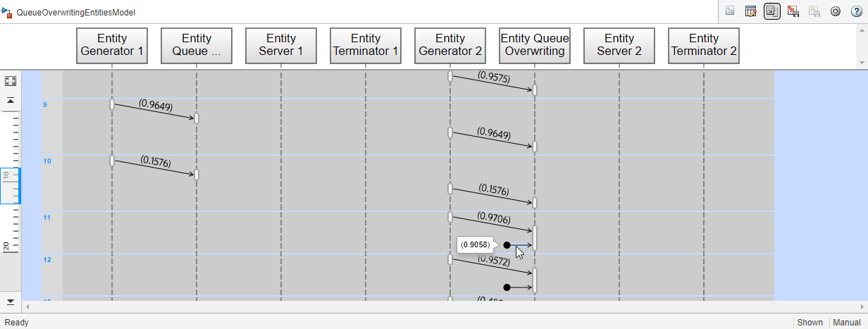Select the Entity Terminator 2 lifeline header

click(704, 45)
